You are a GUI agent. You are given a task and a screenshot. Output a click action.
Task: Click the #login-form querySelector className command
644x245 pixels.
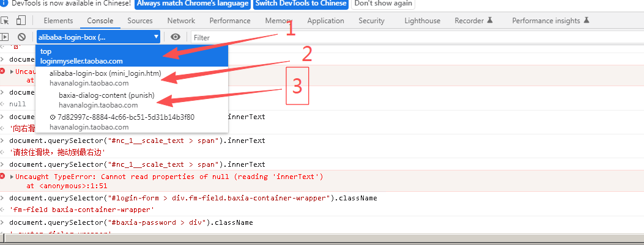tap(193, 198)
